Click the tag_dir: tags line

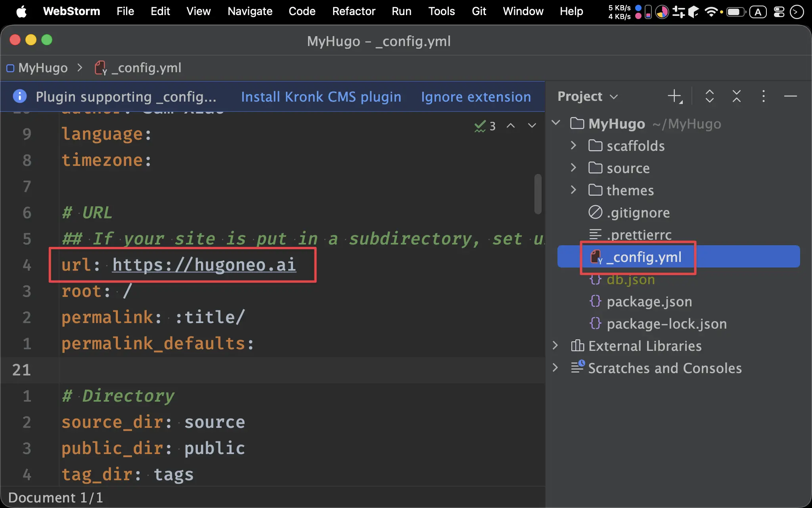pos(127,474)
